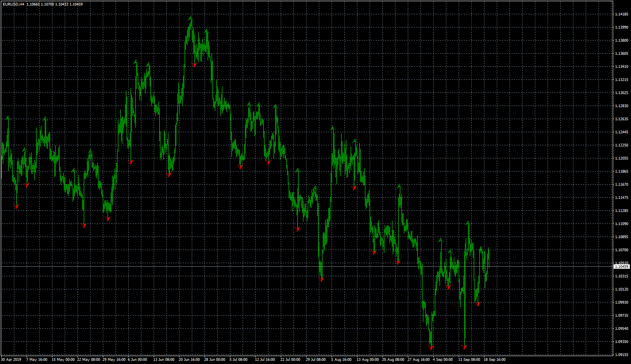The width and height of the screenshot is (631, 364).
Task: Click the 1.13025 price axis label
Action: click(x=621, y=93)
